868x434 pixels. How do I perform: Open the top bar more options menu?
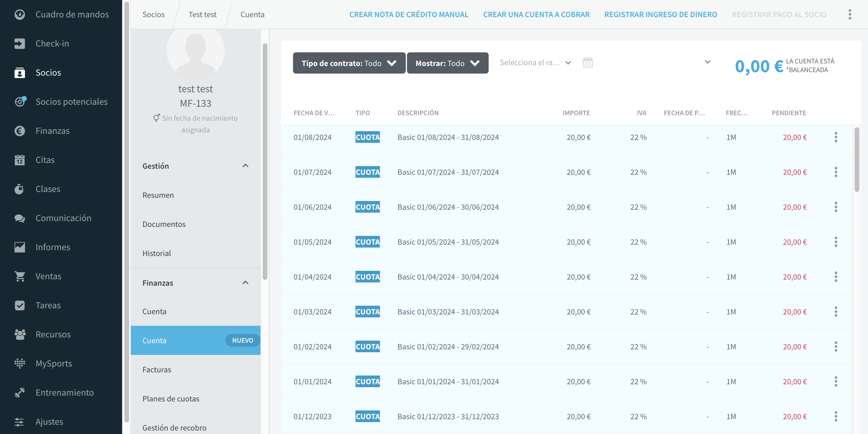point(850,15)
